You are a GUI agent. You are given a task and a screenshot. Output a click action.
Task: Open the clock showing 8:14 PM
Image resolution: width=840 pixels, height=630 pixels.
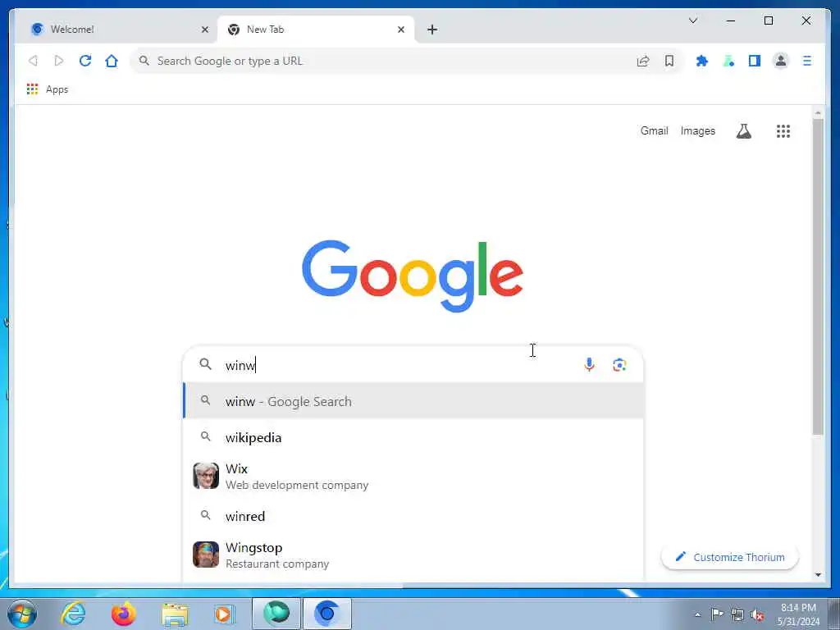798,614
